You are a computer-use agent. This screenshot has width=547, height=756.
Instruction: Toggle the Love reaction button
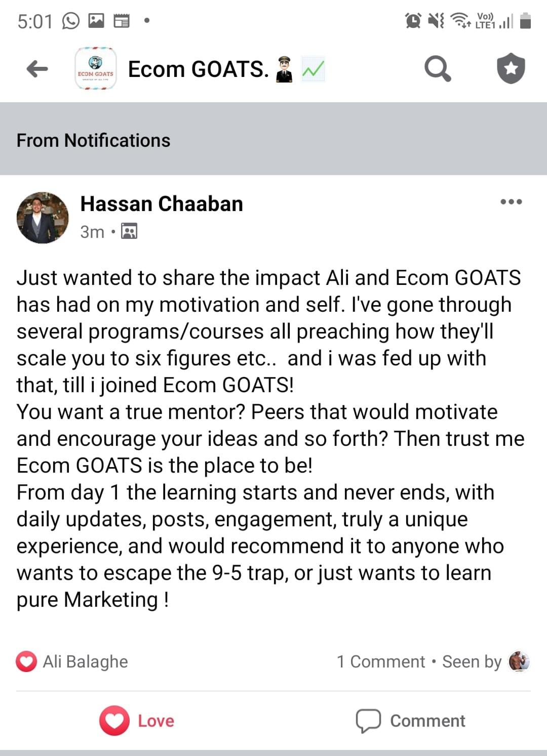click(137, 721)
